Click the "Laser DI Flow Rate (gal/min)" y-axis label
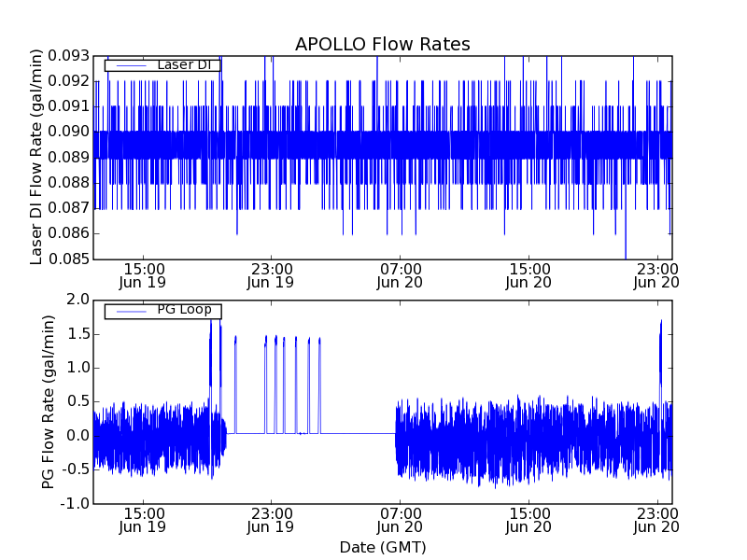747x560 pixels. click(x=37, y=157)
